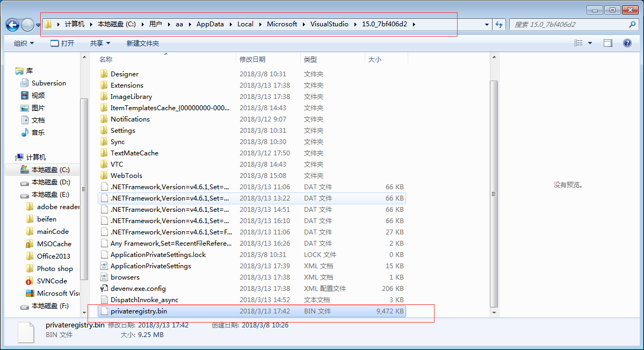Click AppData in the address breadcrumb
644x350 pixels.
click(210, 24)
